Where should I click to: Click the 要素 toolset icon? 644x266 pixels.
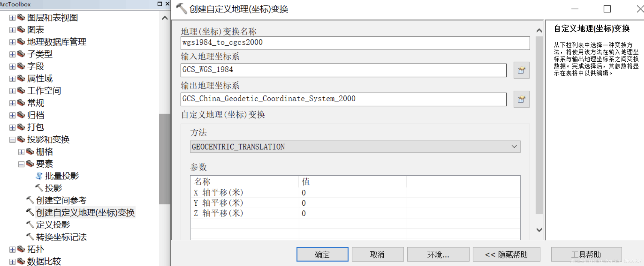(30, 164)
